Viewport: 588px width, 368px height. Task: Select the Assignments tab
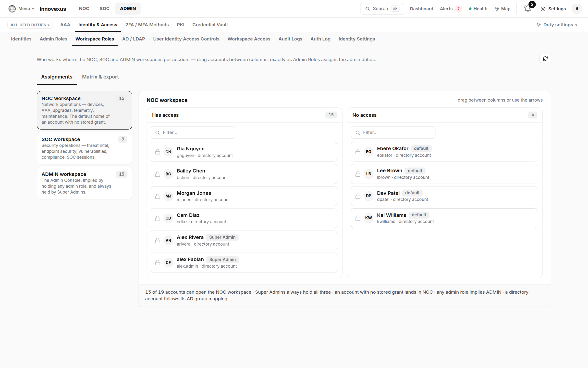coord(57,77)
